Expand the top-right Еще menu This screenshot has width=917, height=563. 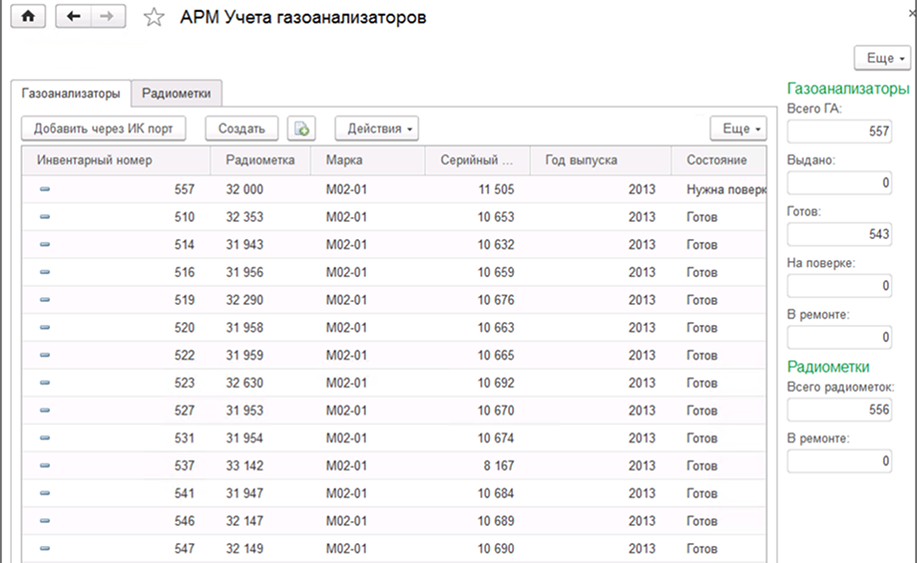tap(883, 58)
